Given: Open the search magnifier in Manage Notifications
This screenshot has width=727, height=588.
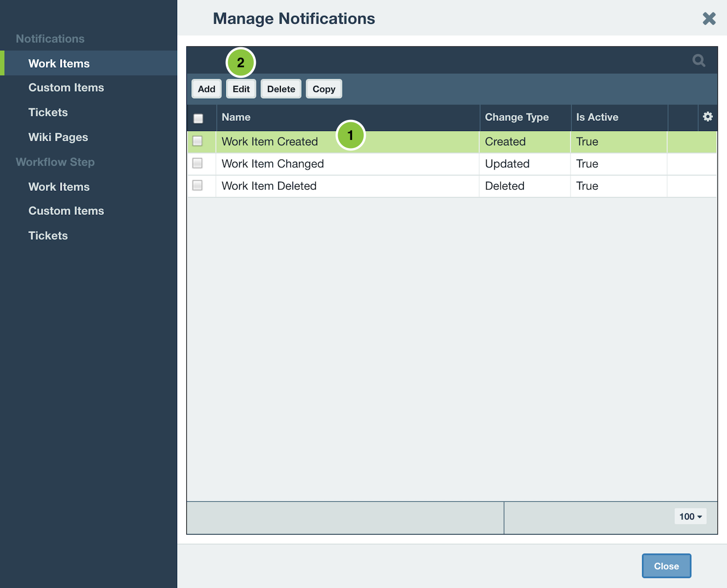Looking at the screenshot, I should tap(698, 60).
